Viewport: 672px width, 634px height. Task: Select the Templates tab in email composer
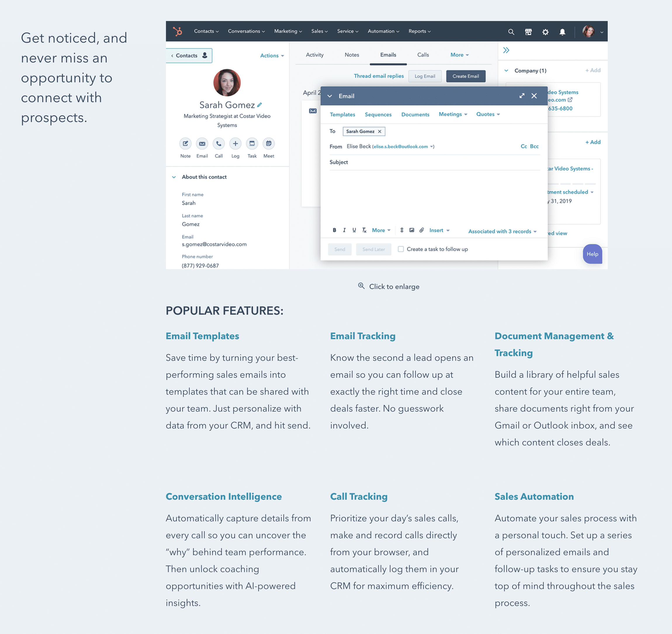click(343, 114)
